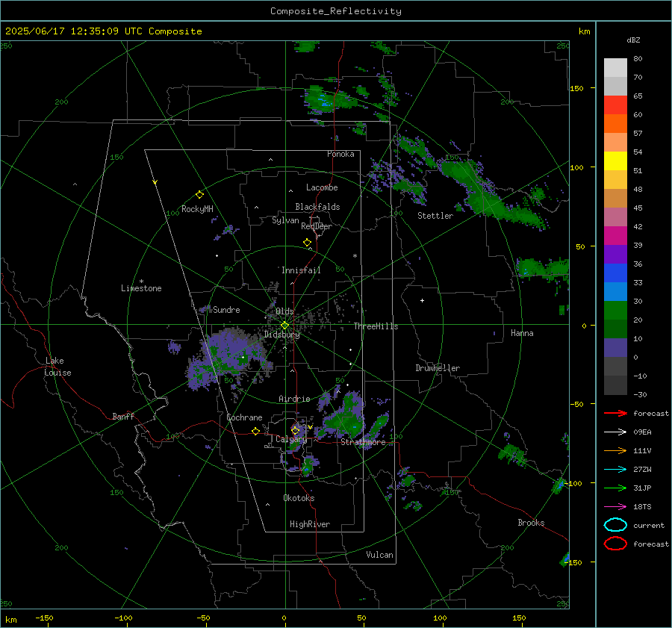Screen dimensions: 672x628
Task: Click the -50 tick on the bottom axis
Action: [203, 618]
